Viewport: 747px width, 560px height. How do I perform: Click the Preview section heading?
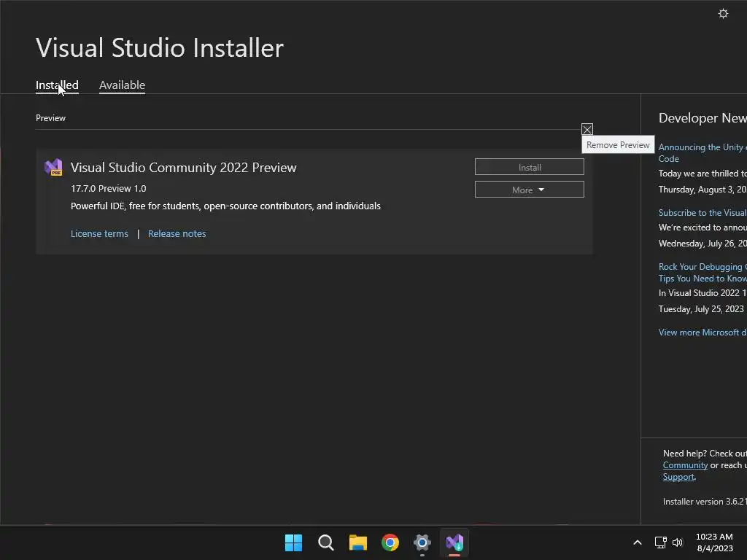(50, 118)
